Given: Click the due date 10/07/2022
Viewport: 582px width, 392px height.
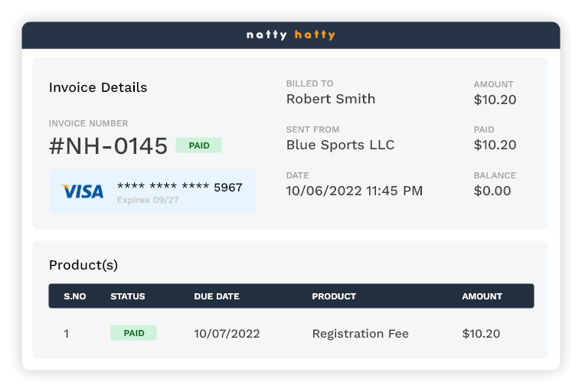Looking at the screenshot, I should [x=227, y=334].
